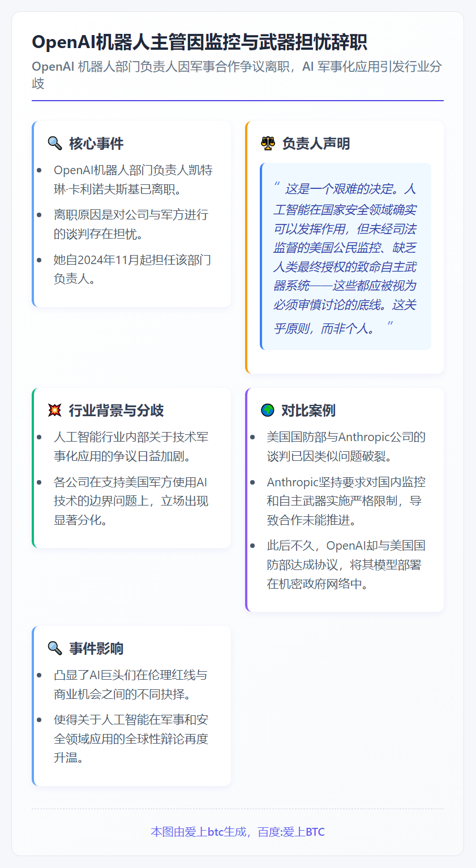476x868 pixels.
Task: Click the magnifier icon beside 核心事件
Action: click(55, 143)
